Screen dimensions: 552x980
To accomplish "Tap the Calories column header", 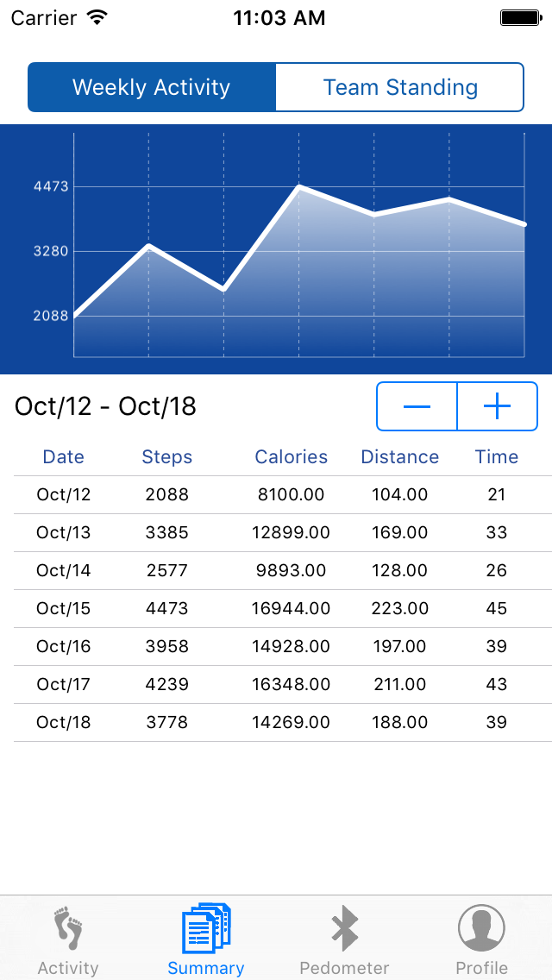I will click(292, 457).
